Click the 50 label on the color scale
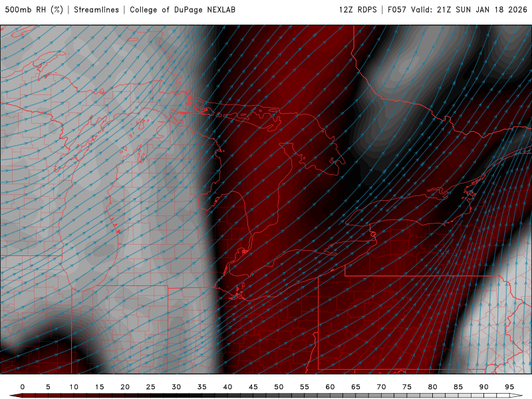The width and height of the screenshot is (532, 399). point(279,387)
